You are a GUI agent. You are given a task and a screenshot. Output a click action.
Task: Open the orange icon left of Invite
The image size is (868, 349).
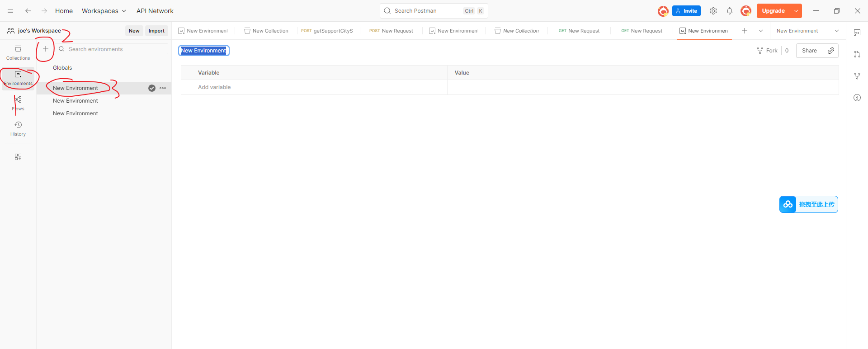coord(663,11)
